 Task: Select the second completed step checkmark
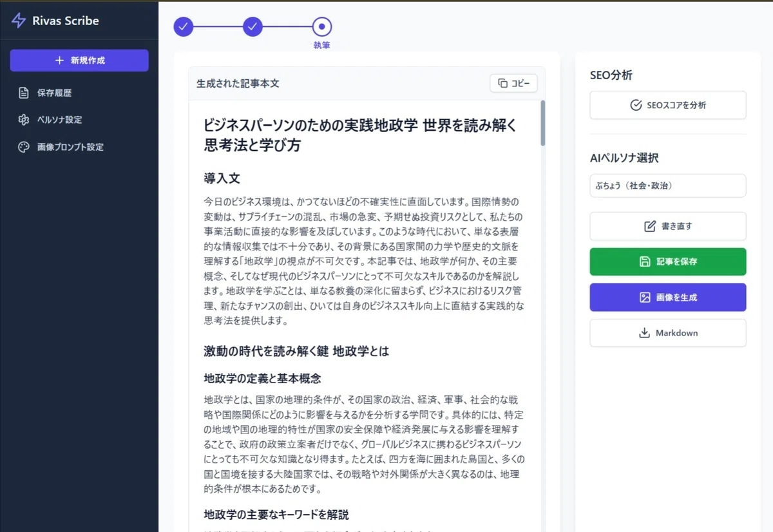pos(253,26)
